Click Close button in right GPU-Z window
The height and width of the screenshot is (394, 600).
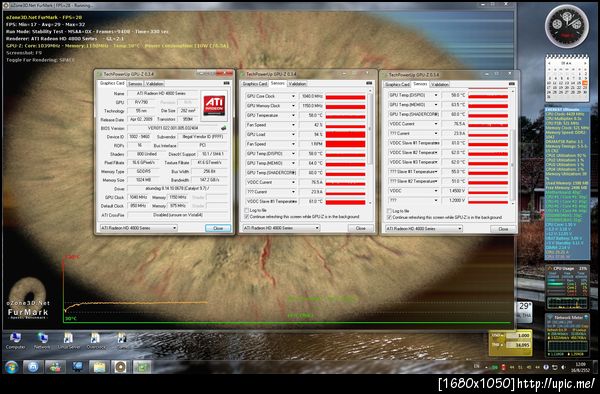click(503, 229)
